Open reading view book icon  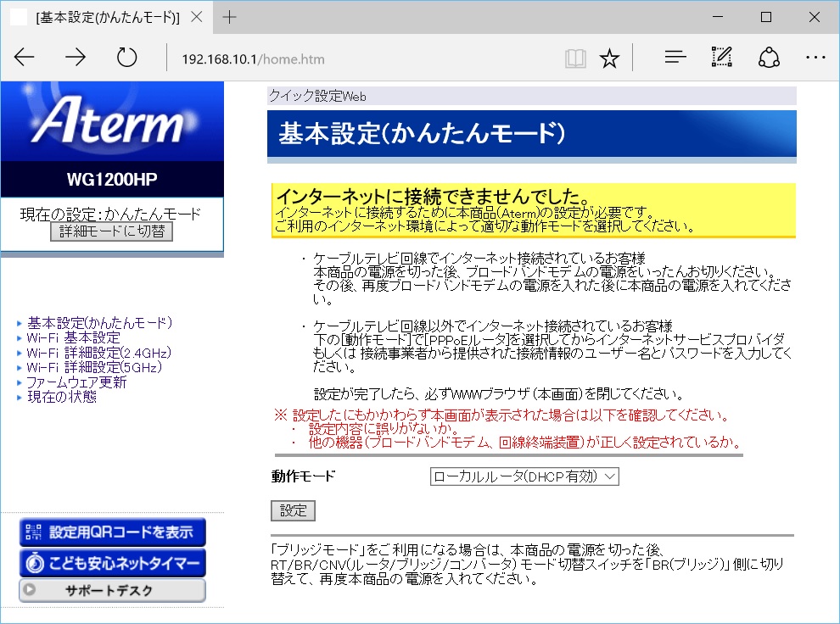tap(575, 58)
